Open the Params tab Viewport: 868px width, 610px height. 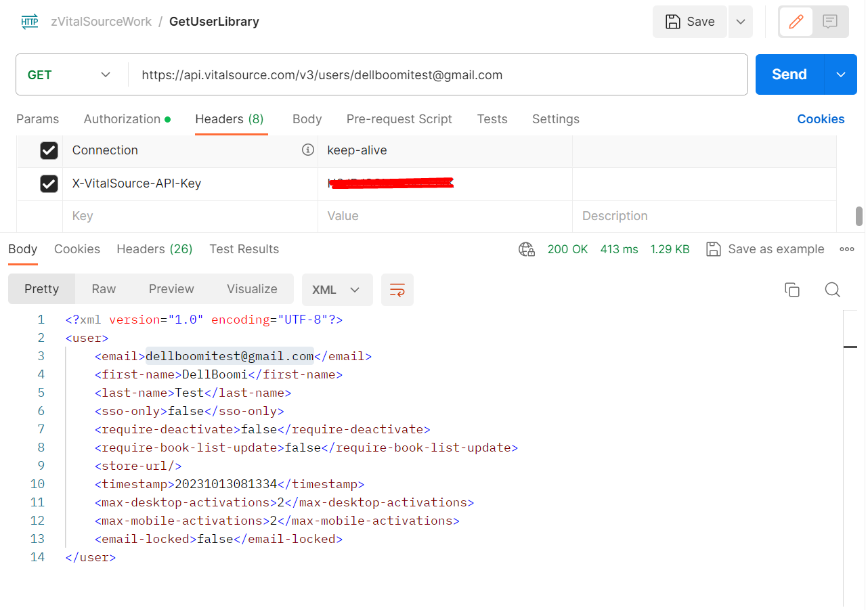[37, 119]
